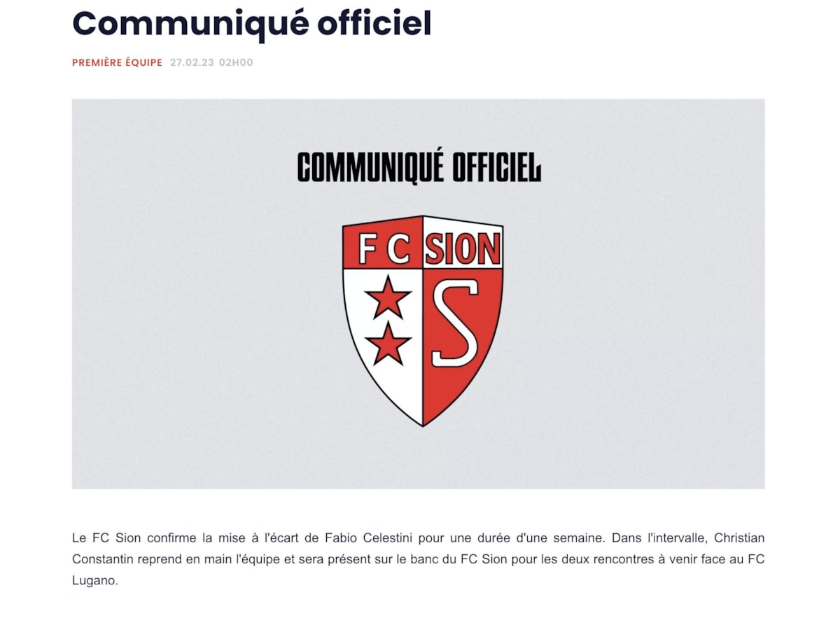Click the word semaine in the paragraph

pos(580,538)
